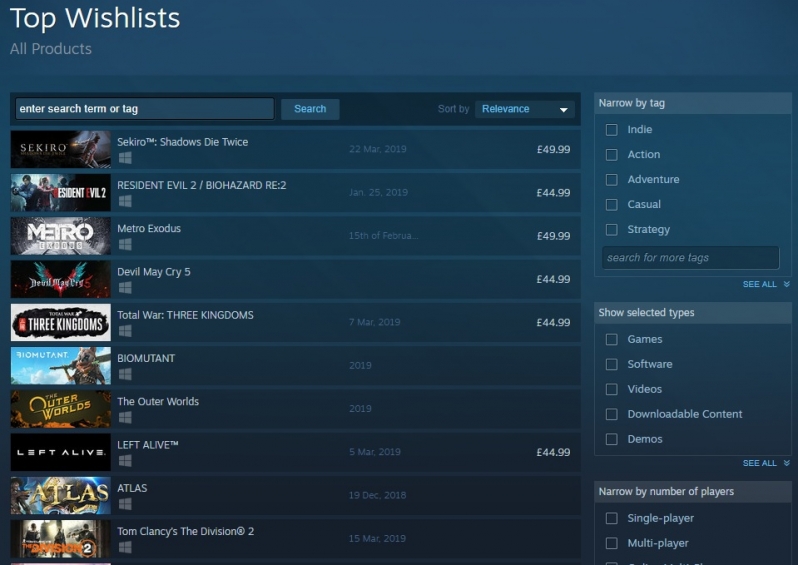Screen dimensions: 798x565
Task: Click the Search button
Action: coord(310,109)
